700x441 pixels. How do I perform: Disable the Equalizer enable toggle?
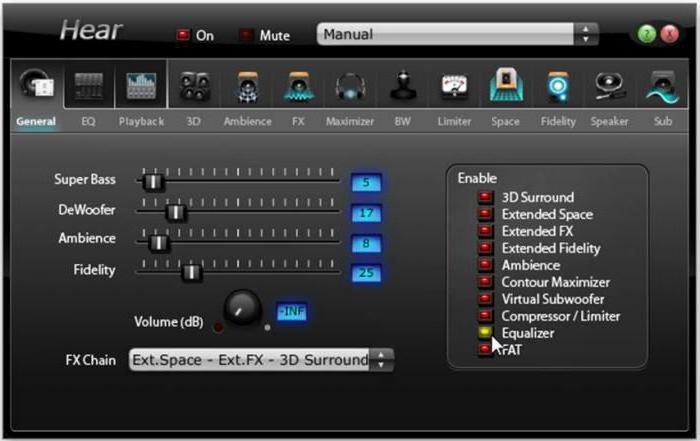click(x=486, y=334)
